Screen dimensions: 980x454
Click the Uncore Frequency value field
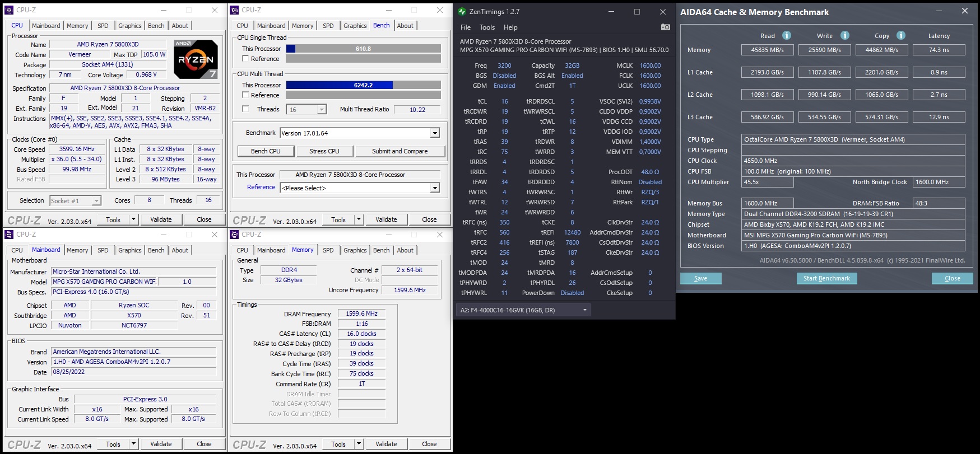coord(410,290)
